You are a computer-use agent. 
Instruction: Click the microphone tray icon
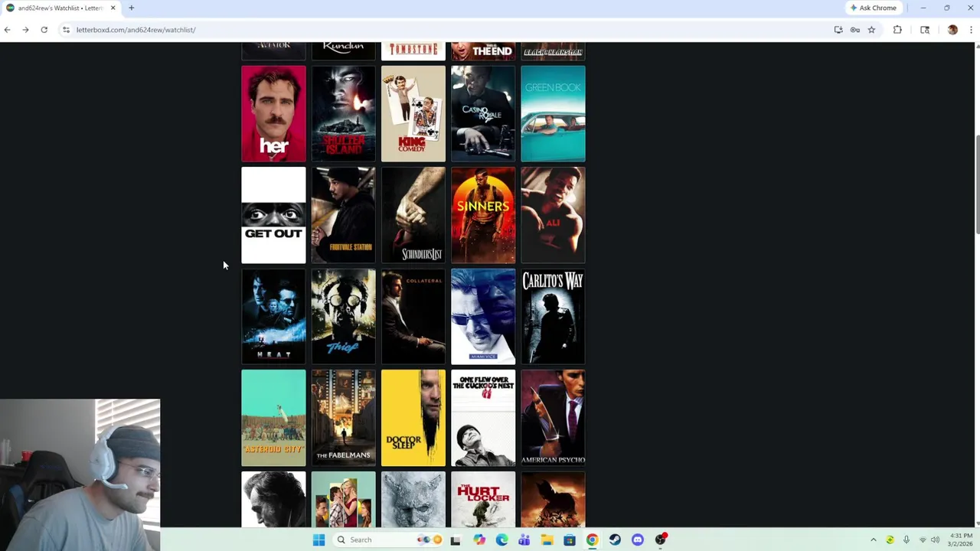[x=906, y=540]
